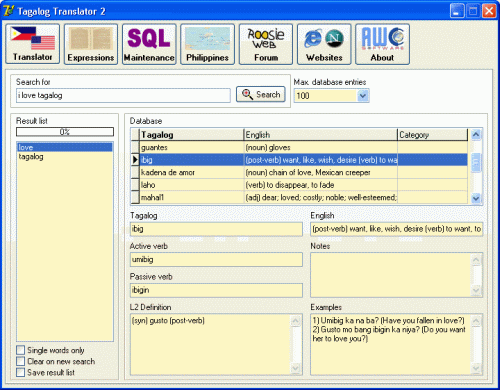
Task: Click the English column header
Action: [x=321, y=135]
